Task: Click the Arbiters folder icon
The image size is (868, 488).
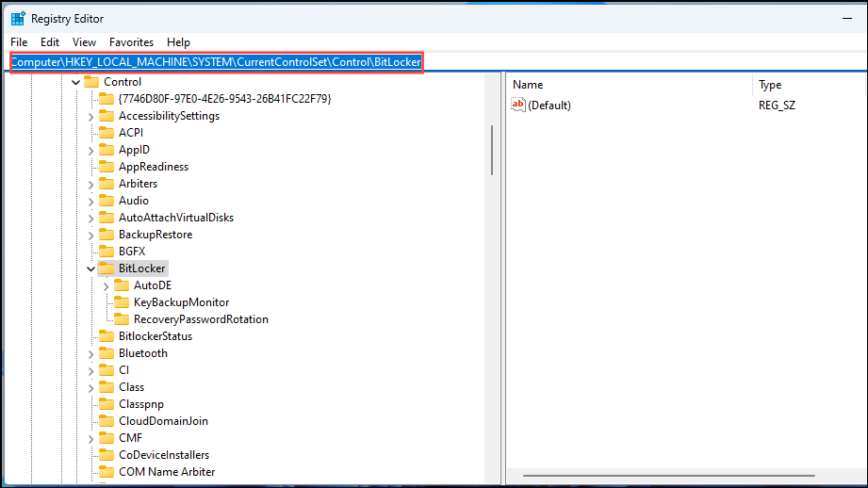Action: pyautogui.click(x=106, y=184)
